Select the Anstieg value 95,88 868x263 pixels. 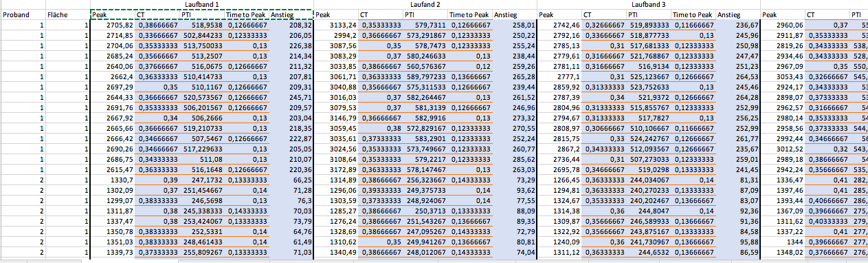pos(737,242)
